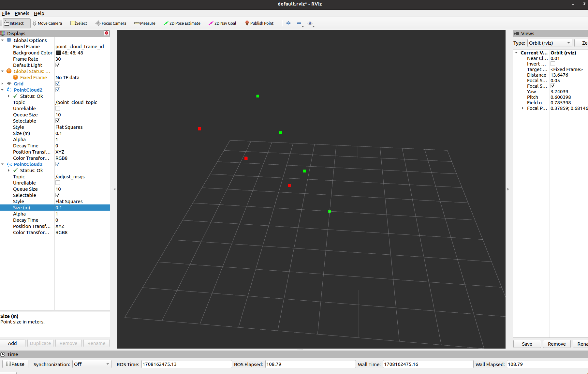Viewport: 588px width, 374px height.
Task: Expand the Focal Point property
Action: (x=523, y=108)
